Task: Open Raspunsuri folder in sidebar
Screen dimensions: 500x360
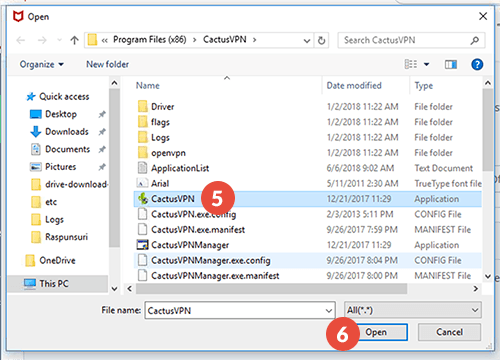Action: (x=67, y=237)
